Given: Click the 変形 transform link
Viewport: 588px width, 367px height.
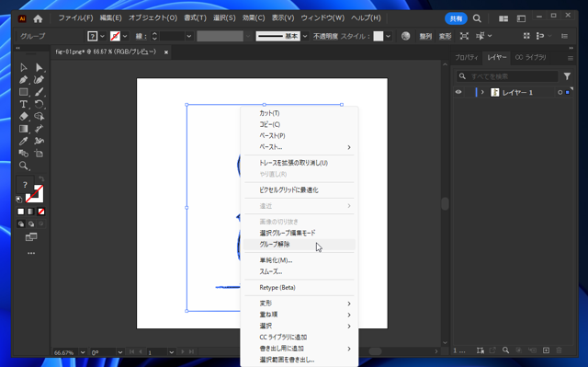Looking at the screenshot, I should pos(445,36).
